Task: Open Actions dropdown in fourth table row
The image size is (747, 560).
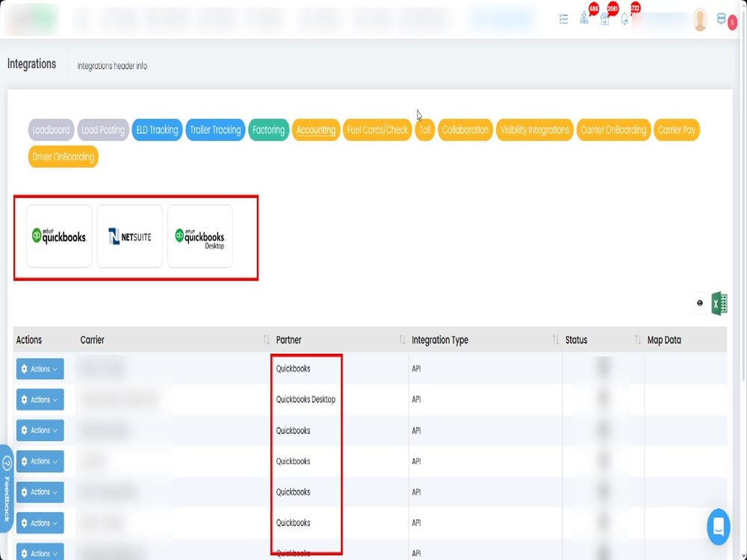Action: tap(40, 461)
